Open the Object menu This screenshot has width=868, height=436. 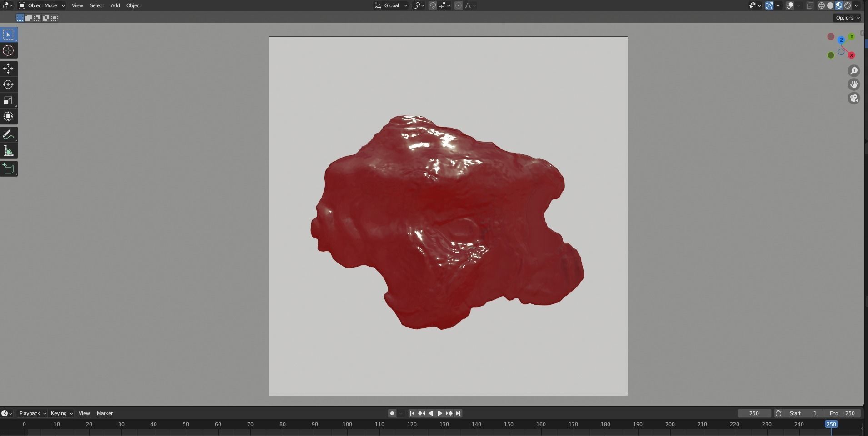pos(134,5)
